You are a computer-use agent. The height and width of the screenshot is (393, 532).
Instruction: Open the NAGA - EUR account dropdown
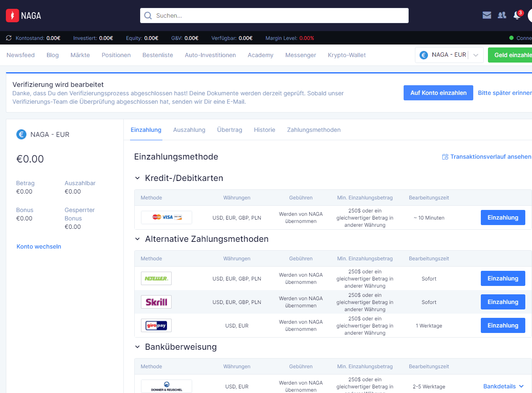tap(449, 55)
